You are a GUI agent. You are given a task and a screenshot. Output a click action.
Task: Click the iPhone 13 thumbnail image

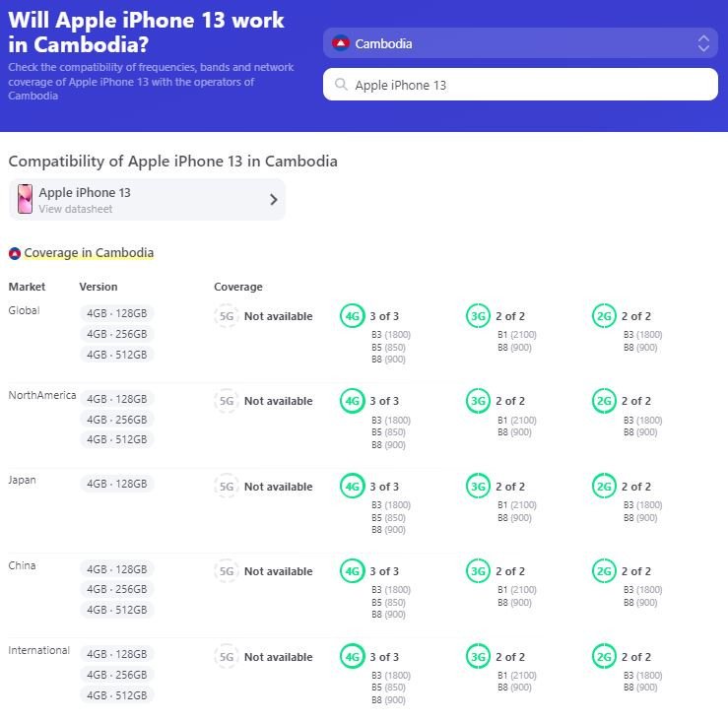25,199
